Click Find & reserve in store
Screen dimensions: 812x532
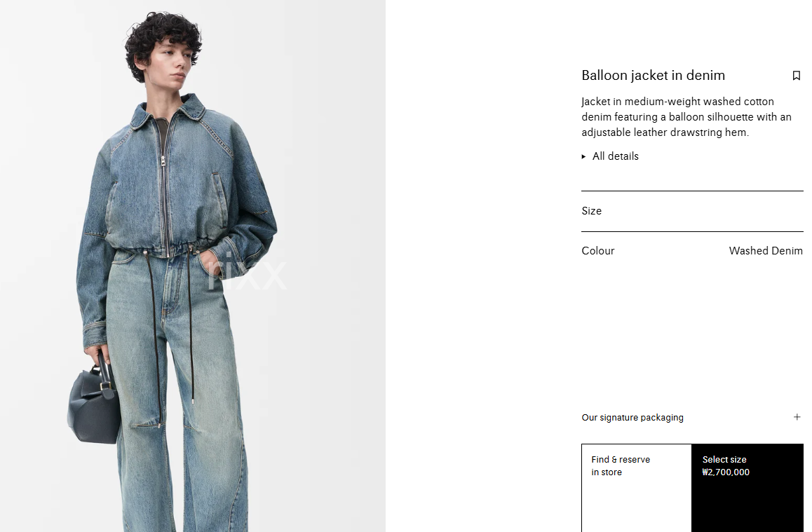[x=637, y=488]
